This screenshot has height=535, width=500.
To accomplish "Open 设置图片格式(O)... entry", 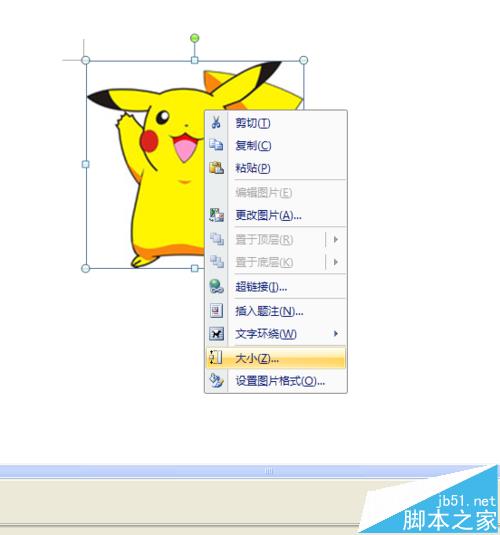I will click(276, 381).
